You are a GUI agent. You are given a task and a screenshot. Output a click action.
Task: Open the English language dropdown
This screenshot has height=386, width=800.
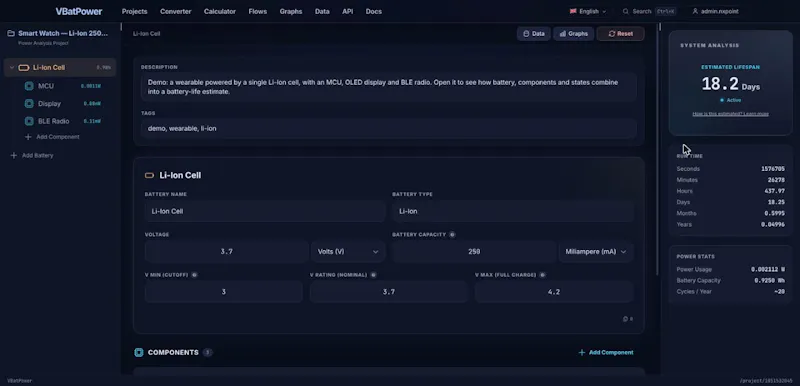pos(588,11)
